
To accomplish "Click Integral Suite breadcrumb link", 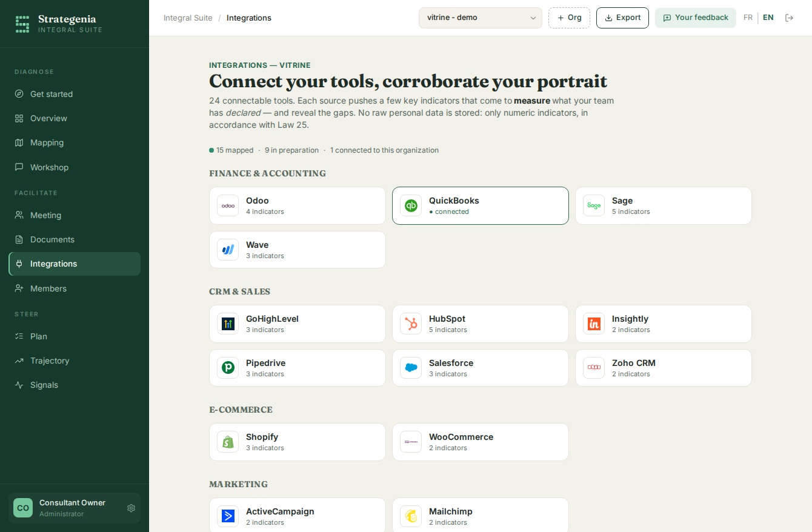I will click(x=188, y=18).
